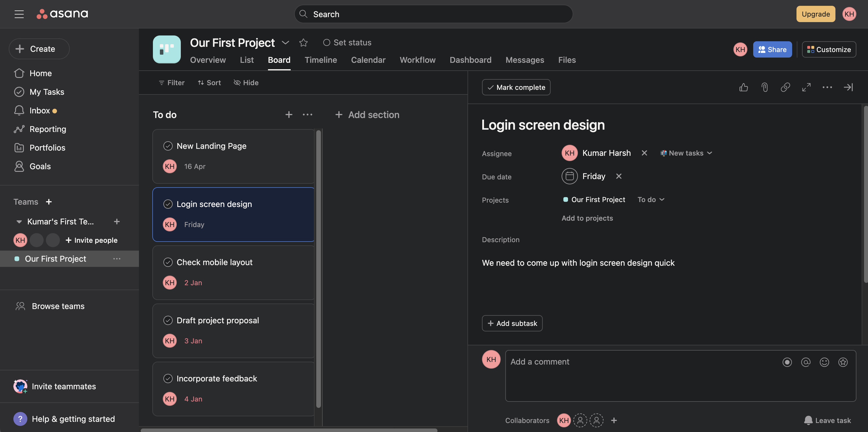
Task: Click the board horizontal scrollbar
Action: tap(289, 430)
